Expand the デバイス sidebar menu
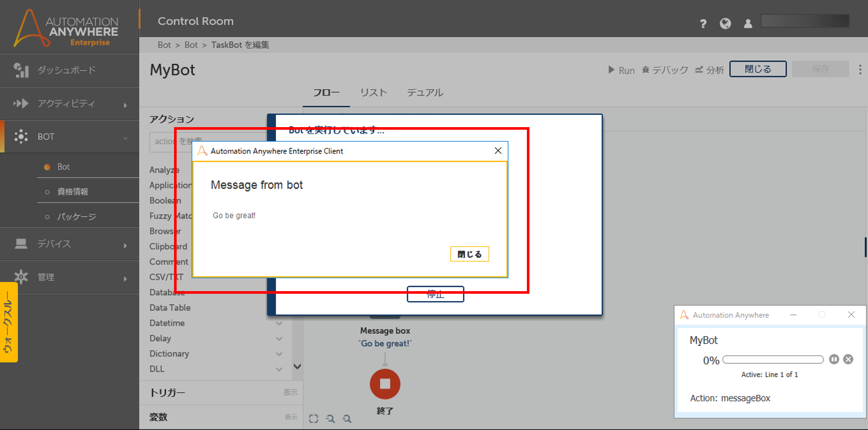This screenshot has width=868, height=430. [x=69, y=244]
